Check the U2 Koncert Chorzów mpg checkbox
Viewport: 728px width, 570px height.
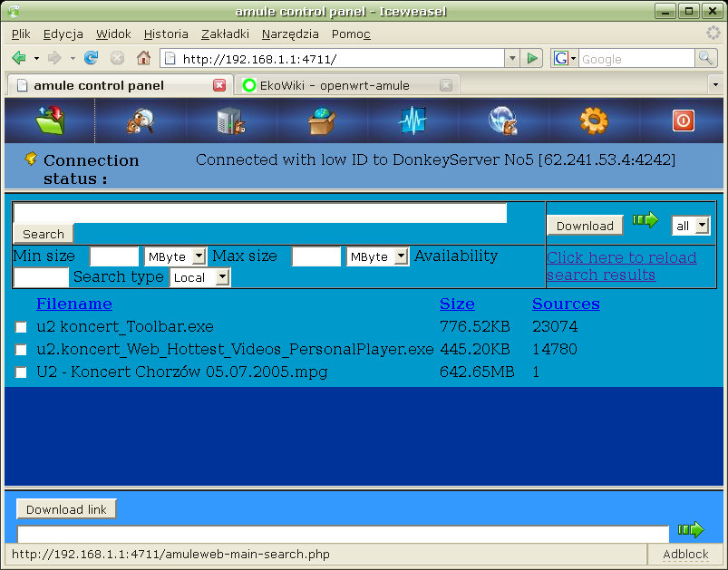(21, 372)
